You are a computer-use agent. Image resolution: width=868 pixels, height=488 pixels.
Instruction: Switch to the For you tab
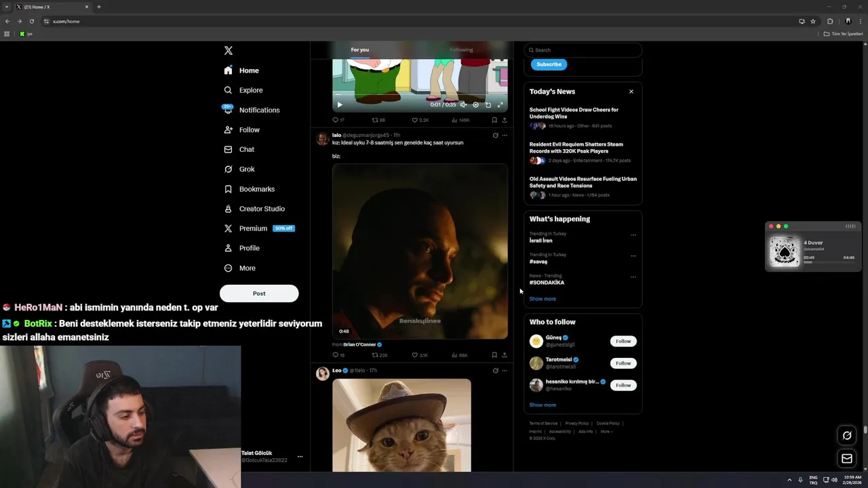(x=360, y=49)
